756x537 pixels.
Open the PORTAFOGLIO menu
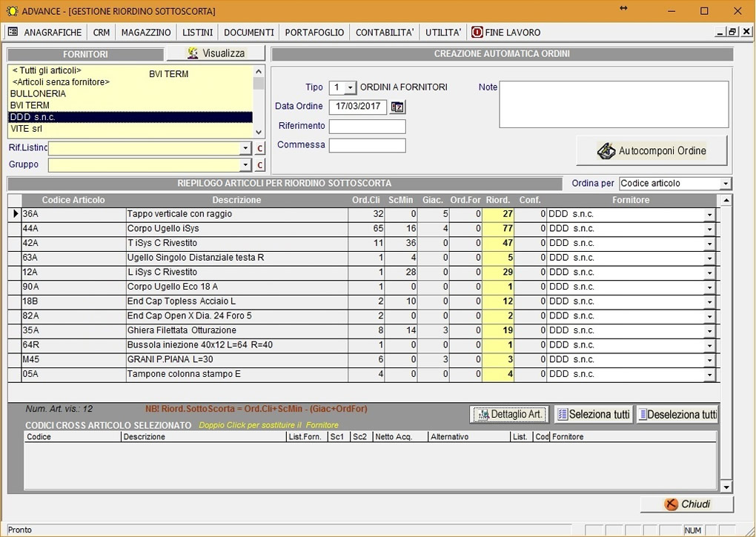(x=314, y=33)
